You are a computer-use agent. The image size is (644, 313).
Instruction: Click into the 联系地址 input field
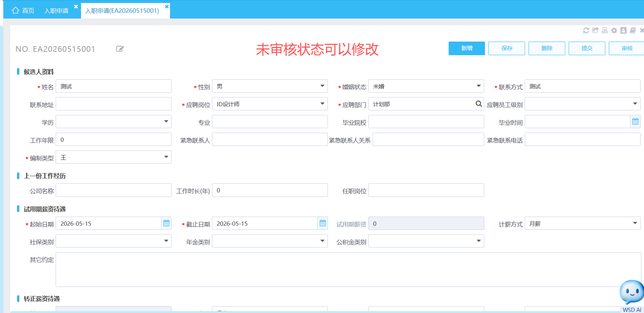point(114,104)
